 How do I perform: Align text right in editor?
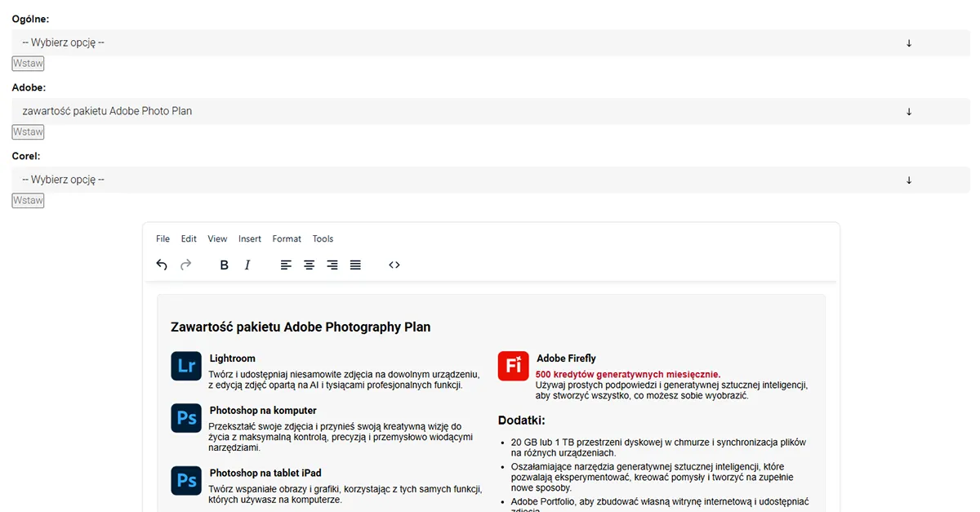click(332, 265)
